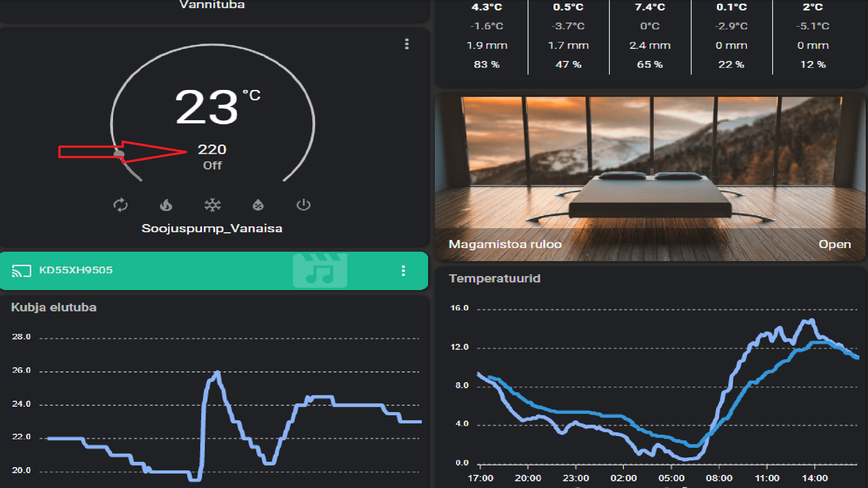The image size is (868, 488).
Task: Select the cool mode snowflake icon
Action: pos(212,205)
